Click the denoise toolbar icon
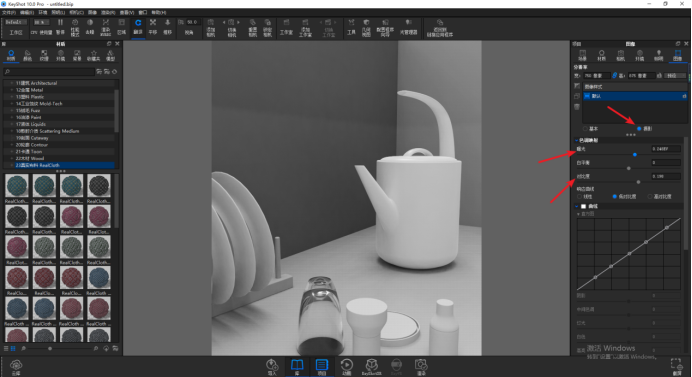 [90, 23]
